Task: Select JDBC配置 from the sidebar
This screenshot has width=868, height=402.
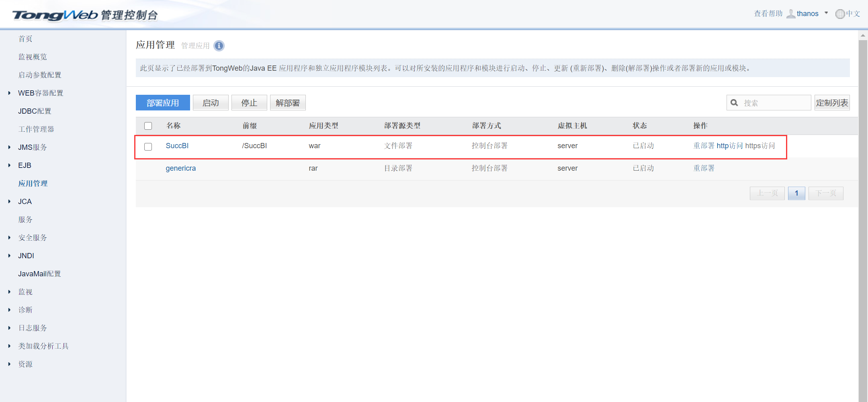Action: click(x=35, y=111)
